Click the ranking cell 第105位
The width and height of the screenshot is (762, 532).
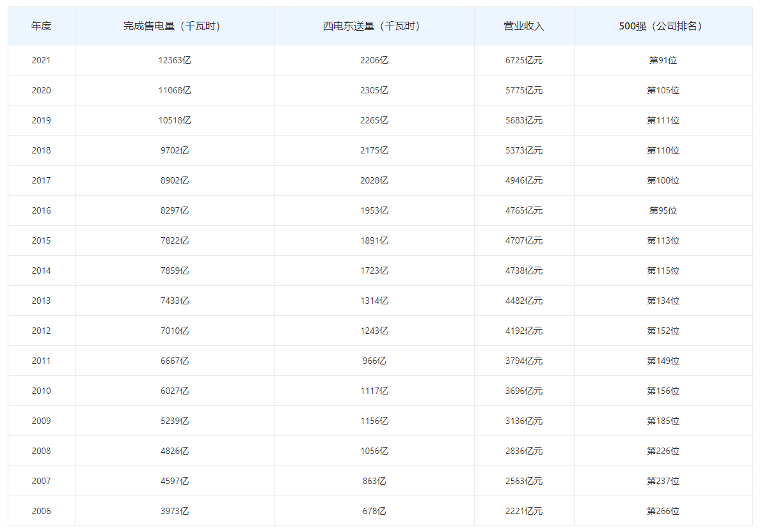[663, 90]
